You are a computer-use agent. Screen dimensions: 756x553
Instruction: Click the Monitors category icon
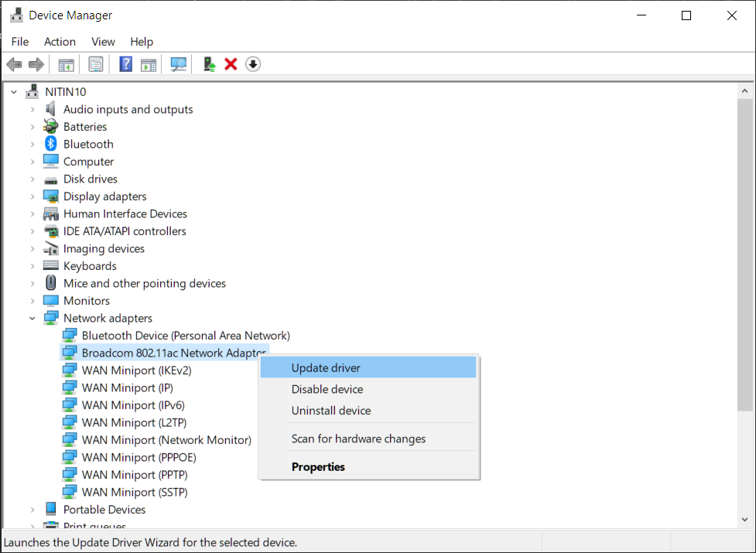coord(50,301)
